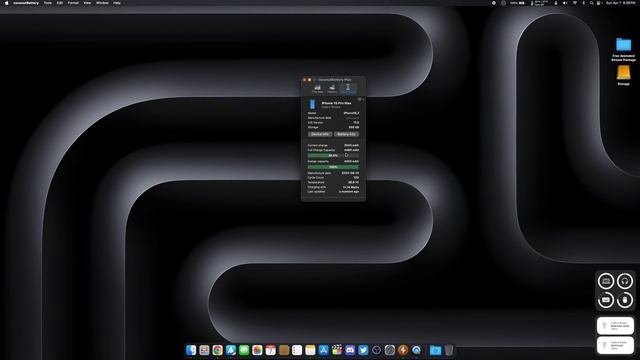Switch to the This Mac tab
Viewport: 640px width, 360px height.
[318, 88]
